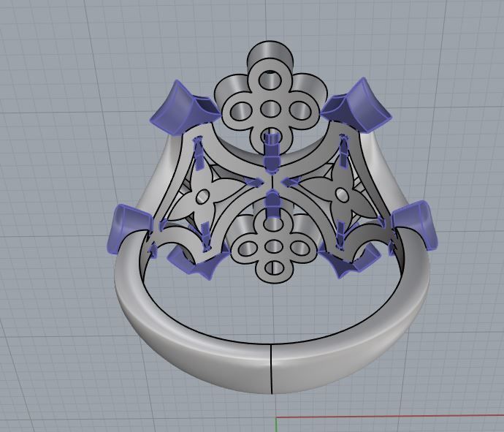This screenshot has width=504, height=432.
Task: Click the round hole in the left flower motif
Action: coord(202,196)
